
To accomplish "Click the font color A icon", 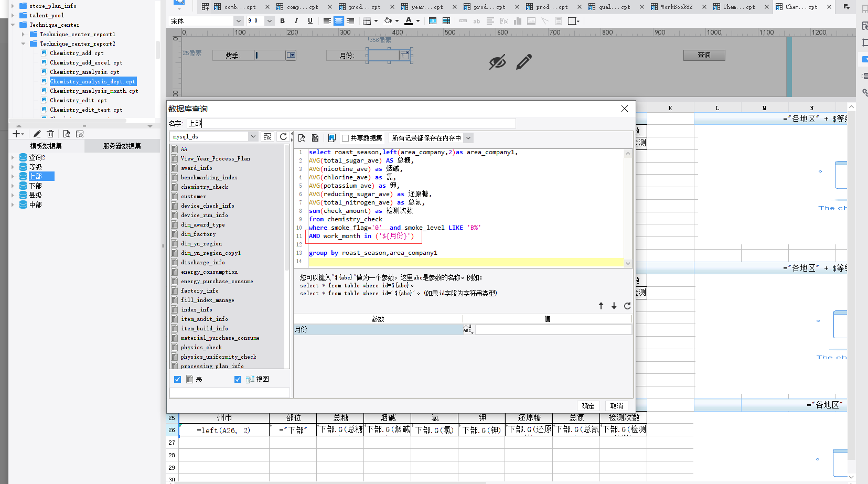I will 409,21.
